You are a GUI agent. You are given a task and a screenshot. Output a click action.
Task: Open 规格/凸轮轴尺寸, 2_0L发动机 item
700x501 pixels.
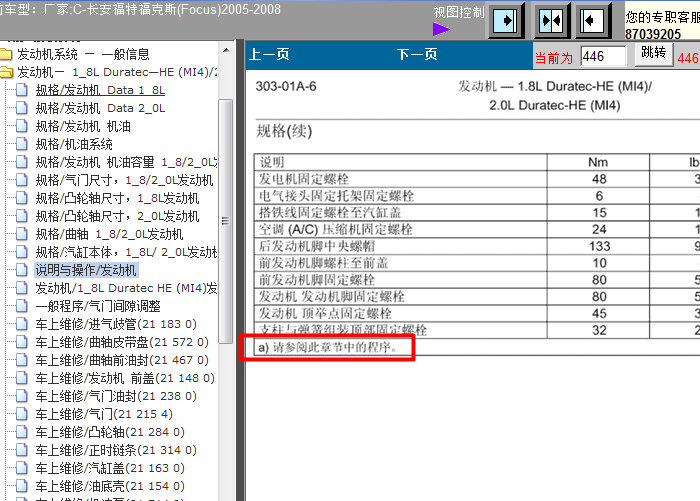point(117,216)
